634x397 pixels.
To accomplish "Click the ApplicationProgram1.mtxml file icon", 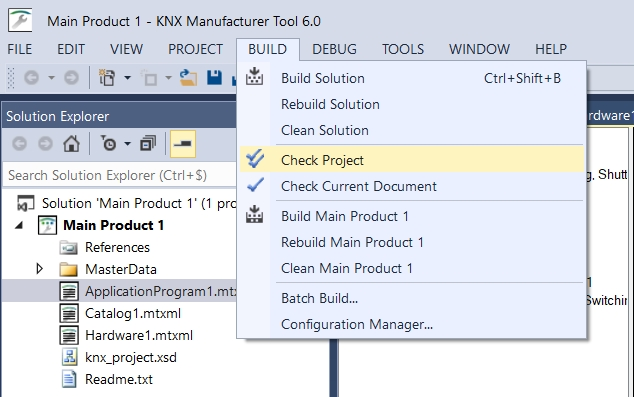I will pos(69,291).
